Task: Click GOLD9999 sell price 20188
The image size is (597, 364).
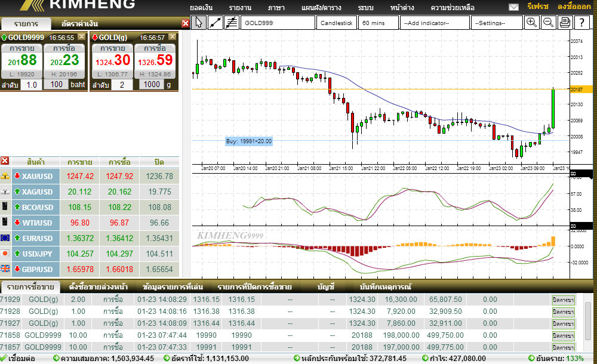Action: click(x=22, y=60)
